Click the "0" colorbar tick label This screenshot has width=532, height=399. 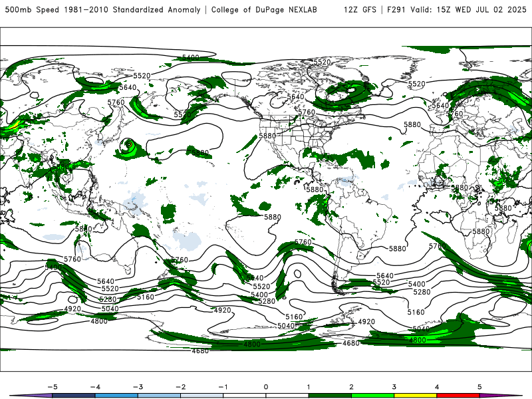(x=266, y=387)
